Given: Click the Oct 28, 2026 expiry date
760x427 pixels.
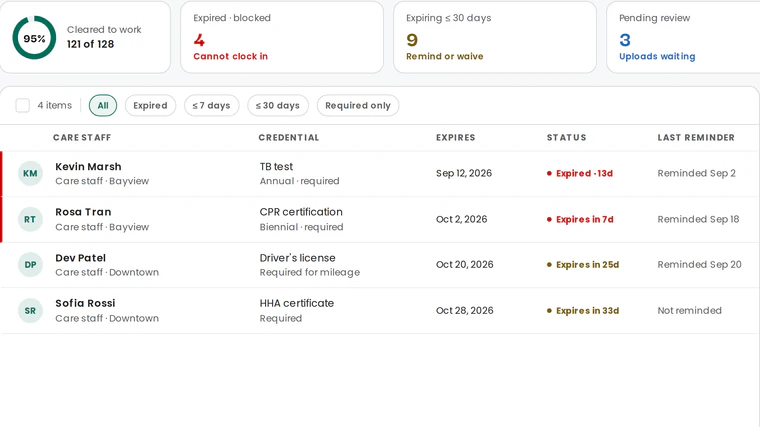Looking at the screenshot, I should [x=464, y=311].
